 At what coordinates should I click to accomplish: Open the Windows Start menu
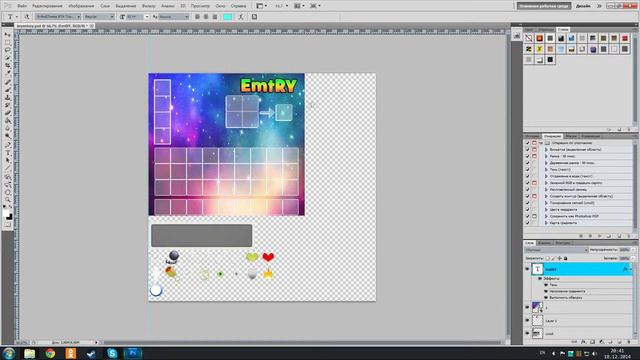pos(9,353)
